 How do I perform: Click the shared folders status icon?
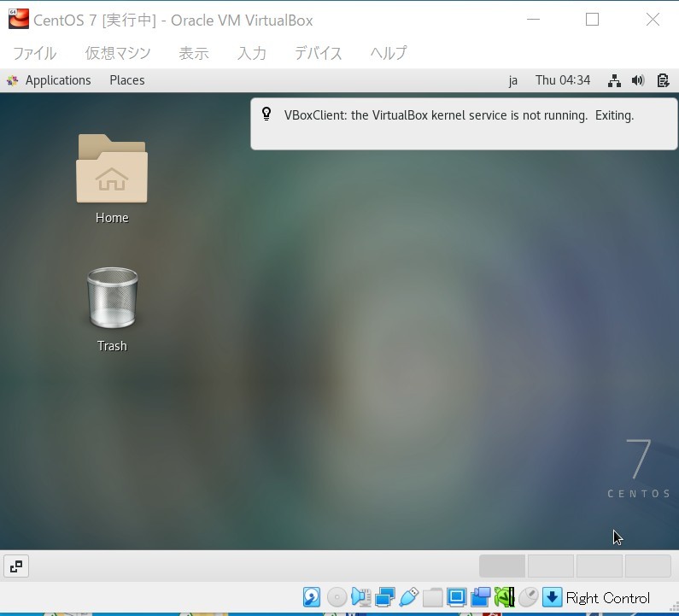433,598
